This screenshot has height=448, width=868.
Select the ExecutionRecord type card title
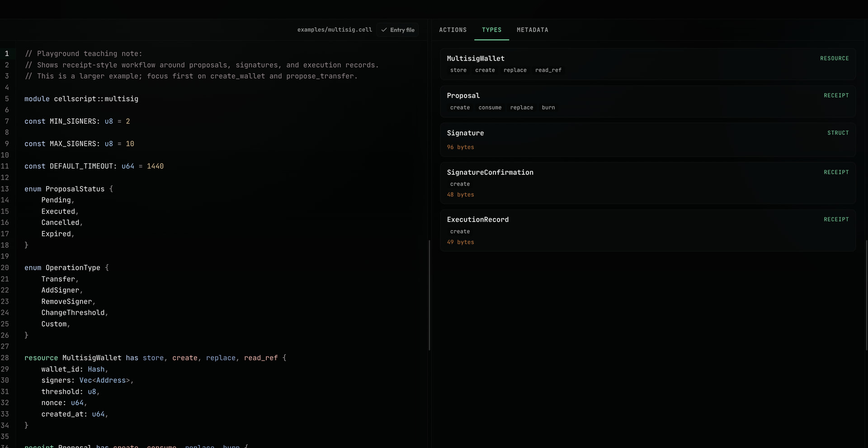[x=478, y=219]
